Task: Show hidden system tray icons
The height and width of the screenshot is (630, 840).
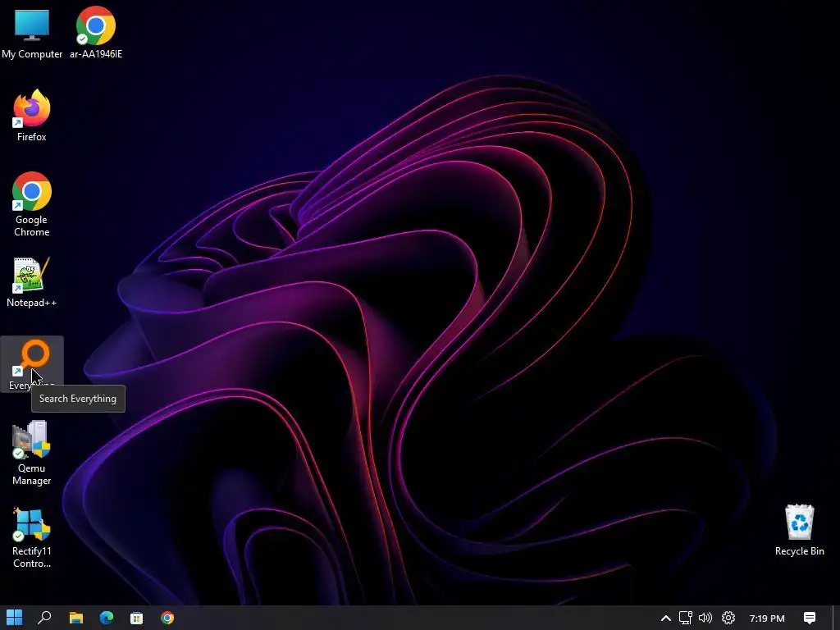Action: click(x=665, y=619)
